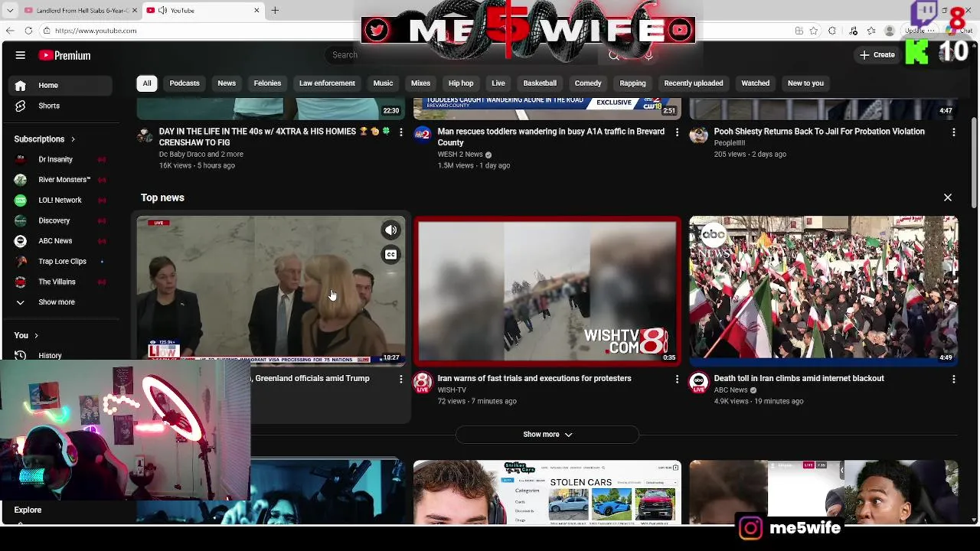Screen dimensions: 980x551
Task: Open a new browser tab
Action: click(x=275, y=10)
